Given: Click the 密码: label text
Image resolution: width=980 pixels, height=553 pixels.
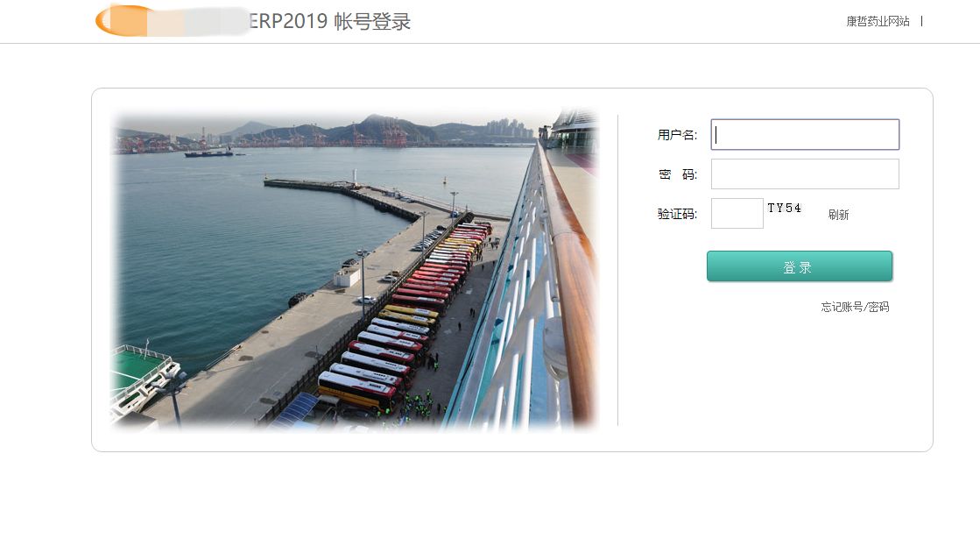Looking at the screenshot, I should pyautogui.click(x=678, y=174).
